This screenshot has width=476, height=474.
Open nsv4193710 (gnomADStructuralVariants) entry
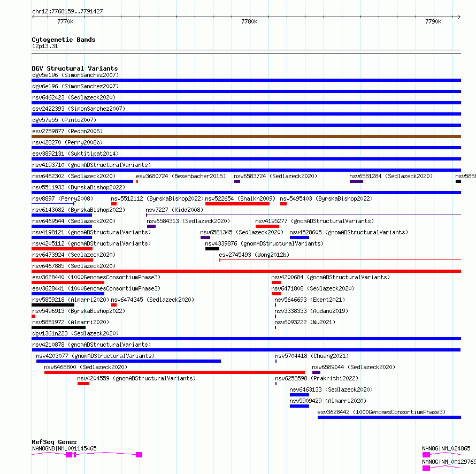[91, 165]
